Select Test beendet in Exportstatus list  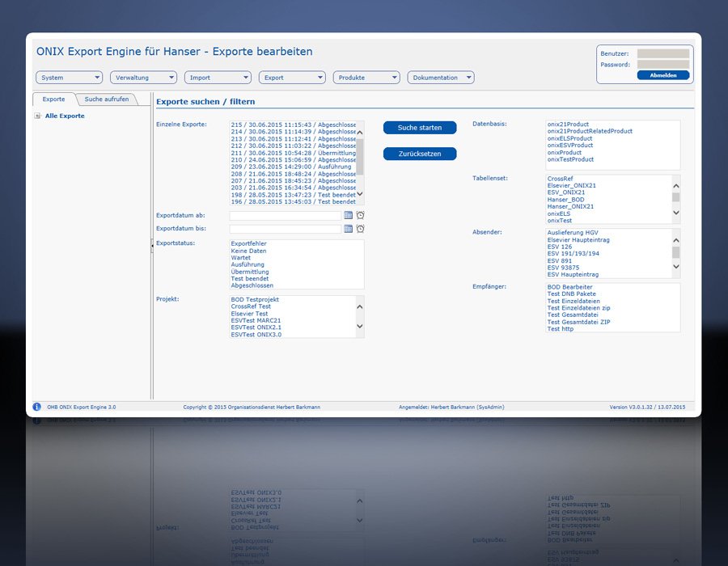pyautogui.click(x=250, y=278)
